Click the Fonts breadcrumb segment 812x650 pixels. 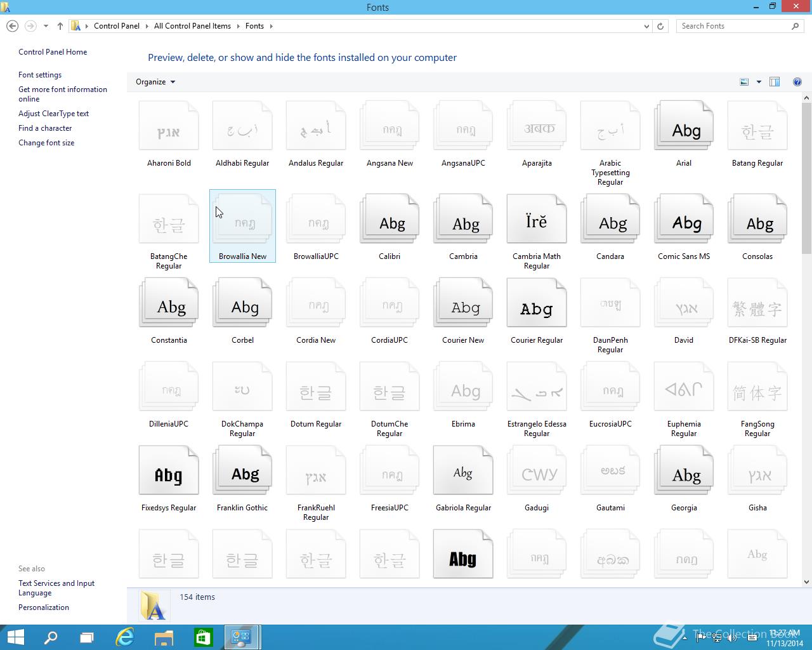(x=254, y=26)
